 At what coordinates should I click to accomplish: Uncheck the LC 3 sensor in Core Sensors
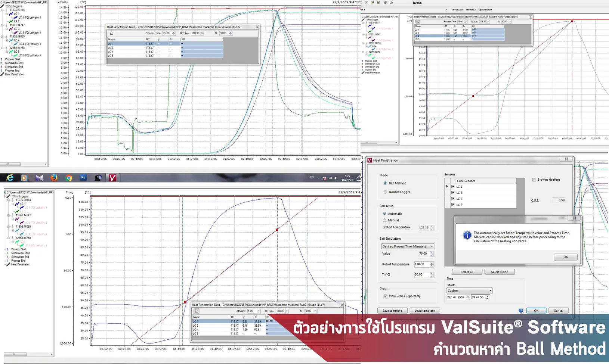(452, 193)
